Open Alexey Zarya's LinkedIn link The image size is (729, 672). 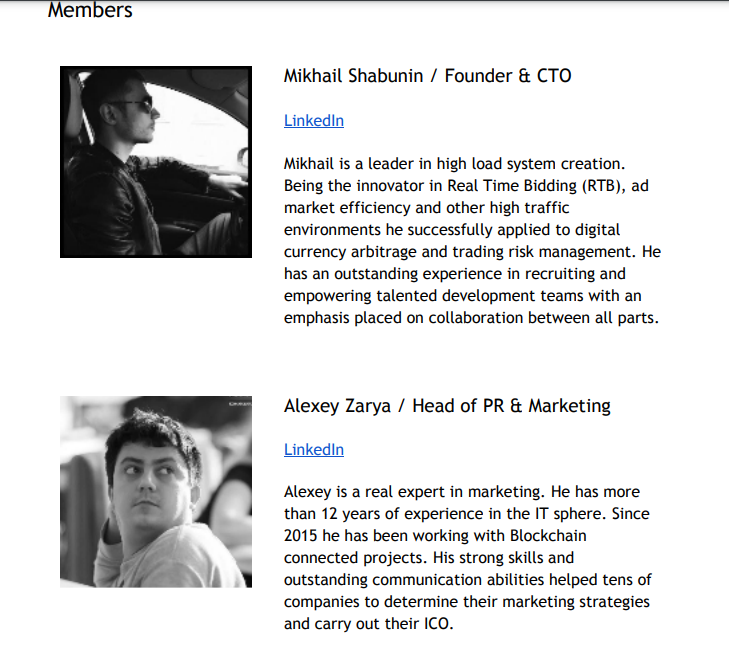tap(314, 450)
